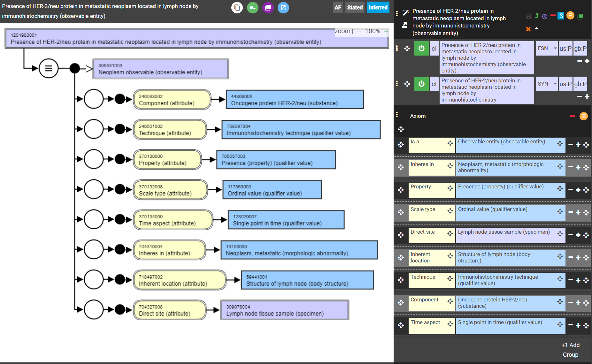
Task: Click the red minus icon in concept header
Action: 553,15
